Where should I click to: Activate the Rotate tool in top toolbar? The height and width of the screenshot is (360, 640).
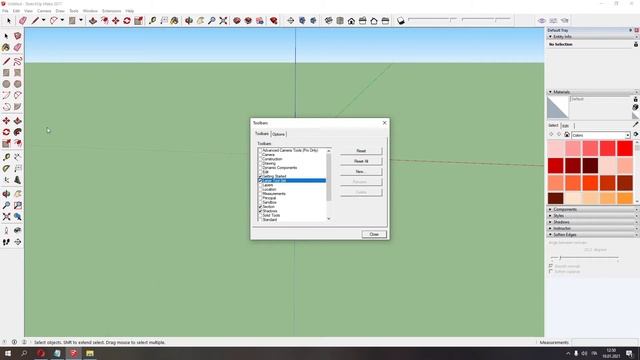pos(127,20)
